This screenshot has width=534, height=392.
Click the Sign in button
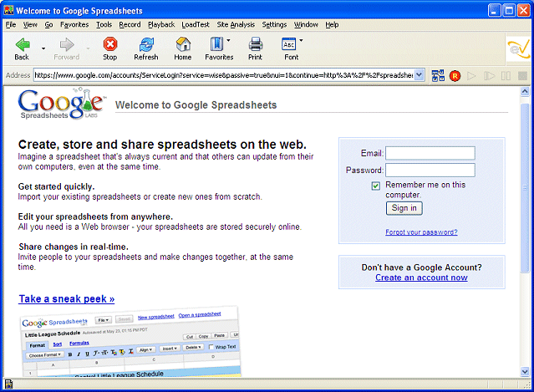click(x=404, y=208)
